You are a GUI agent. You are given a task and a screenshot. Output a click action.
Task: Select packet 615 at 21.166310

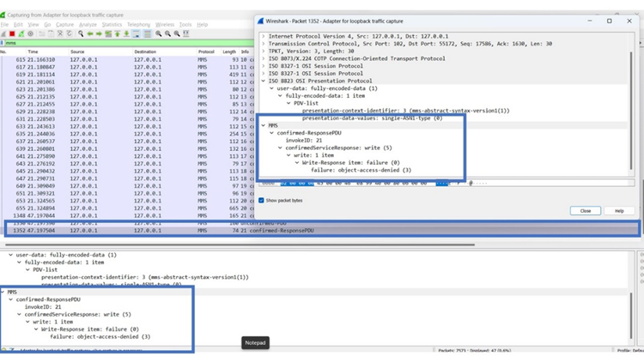tap(127, 59)
